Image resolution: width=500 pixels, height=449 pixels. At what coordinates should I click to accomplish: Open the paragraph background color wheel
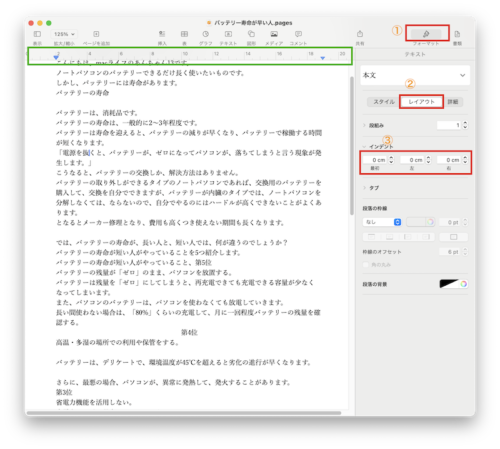click(x=464, y=284)
